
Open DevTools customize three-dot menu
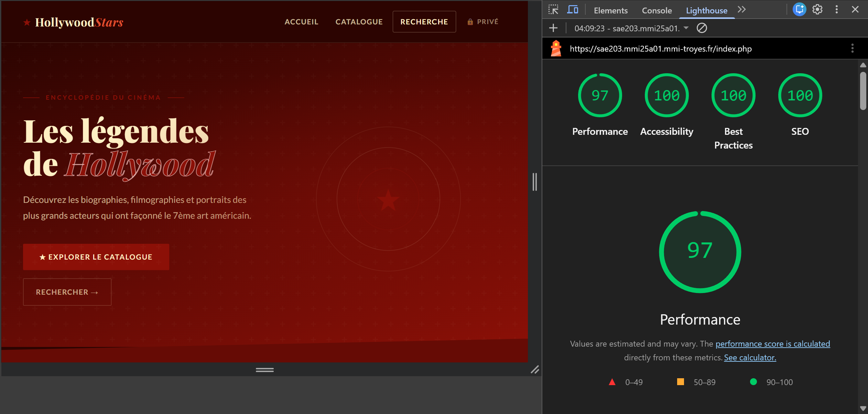click(837, 10)
